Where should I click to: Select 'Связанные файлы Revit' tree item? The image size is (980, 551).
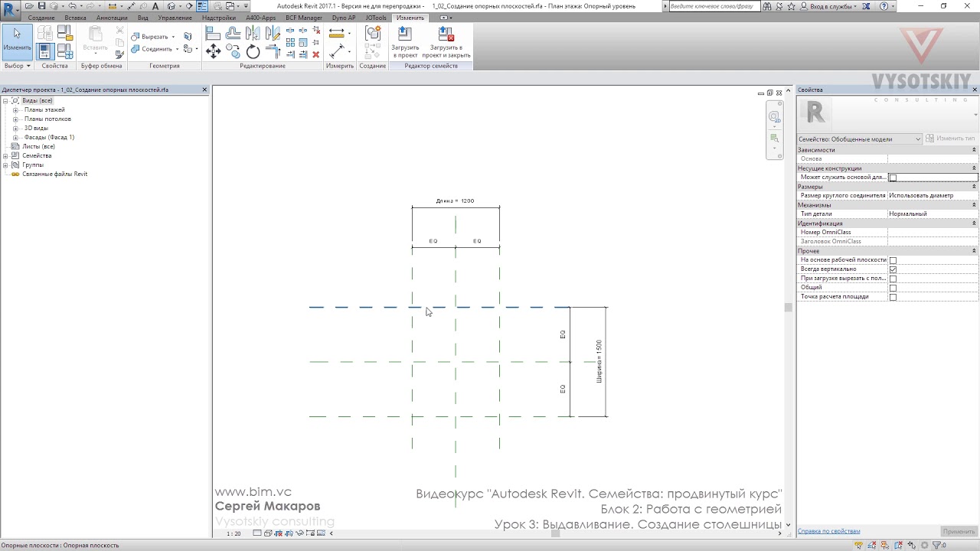54,174
